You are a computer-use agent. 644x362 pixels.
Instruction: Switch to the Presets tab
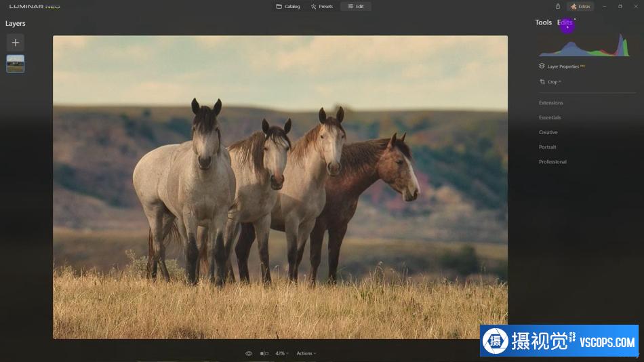[x=322, y=7]
